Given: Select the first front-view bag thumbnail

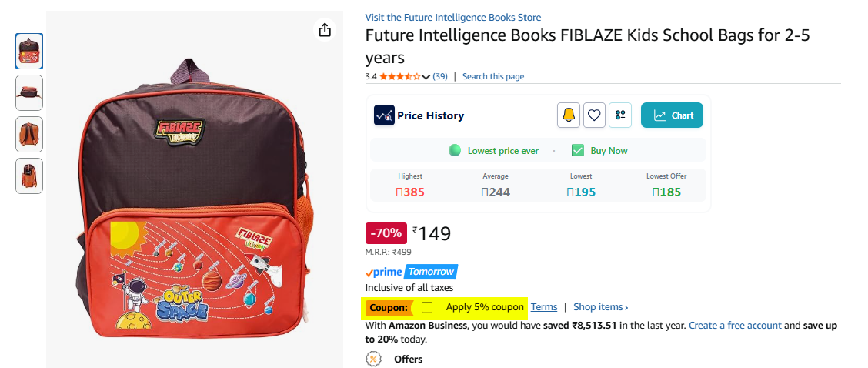Looking at the screenshot, I should coord(28,51).
